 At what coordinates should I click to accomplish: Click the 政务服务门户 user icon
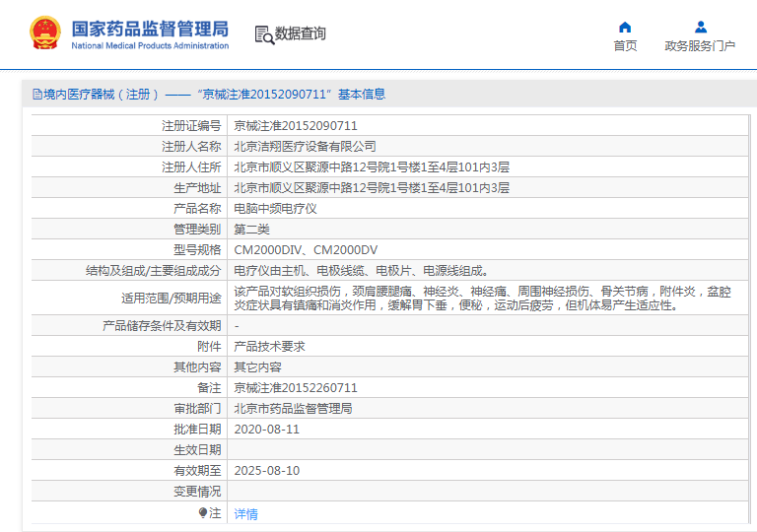click(x=701, y=27)
